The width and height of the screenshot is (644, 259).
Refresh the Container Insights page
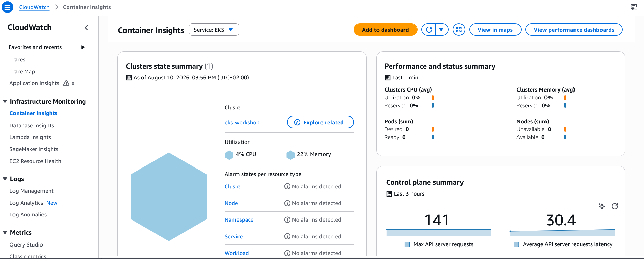point(429,30)
